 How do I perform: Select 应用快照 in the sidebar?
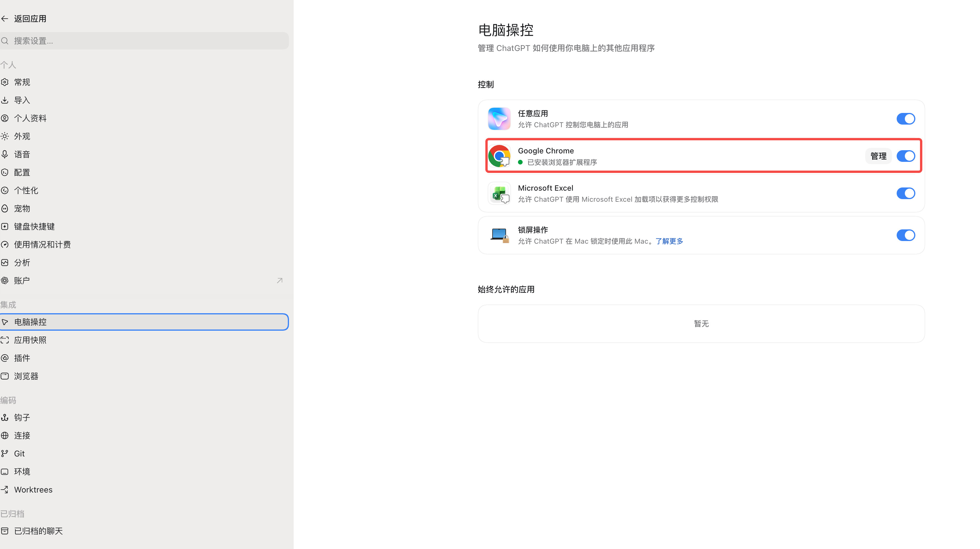tap(144, 340)
